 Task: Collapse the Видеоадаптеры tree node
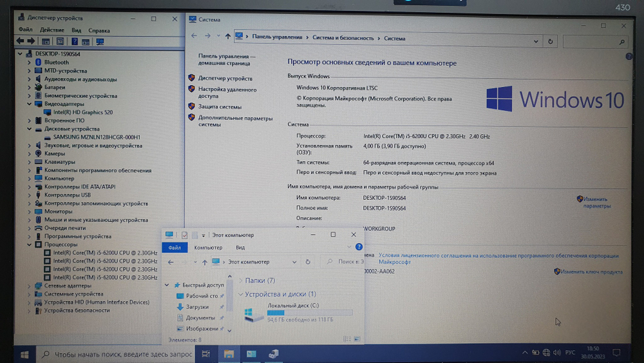click(29, 104)
